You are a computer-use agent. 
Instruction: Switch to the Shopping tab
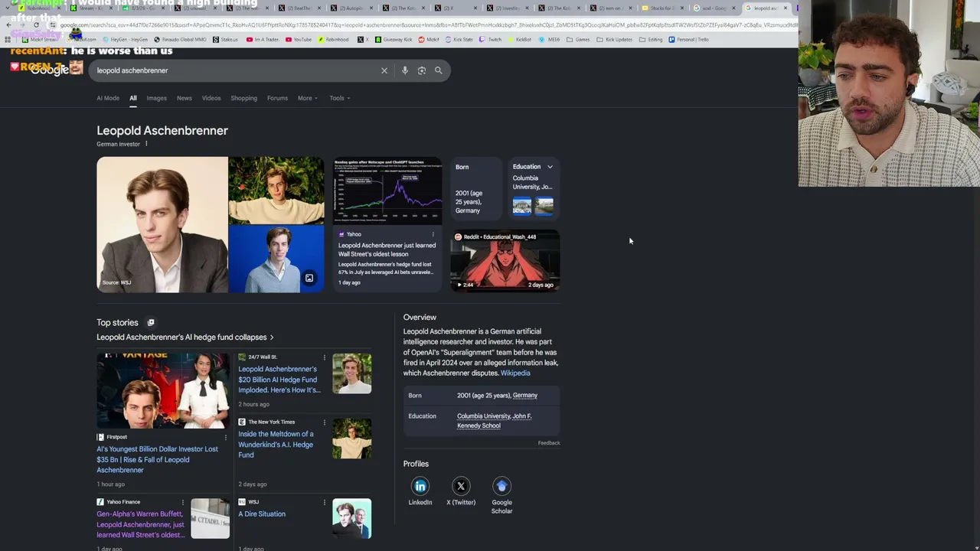[x=244, y=98]
